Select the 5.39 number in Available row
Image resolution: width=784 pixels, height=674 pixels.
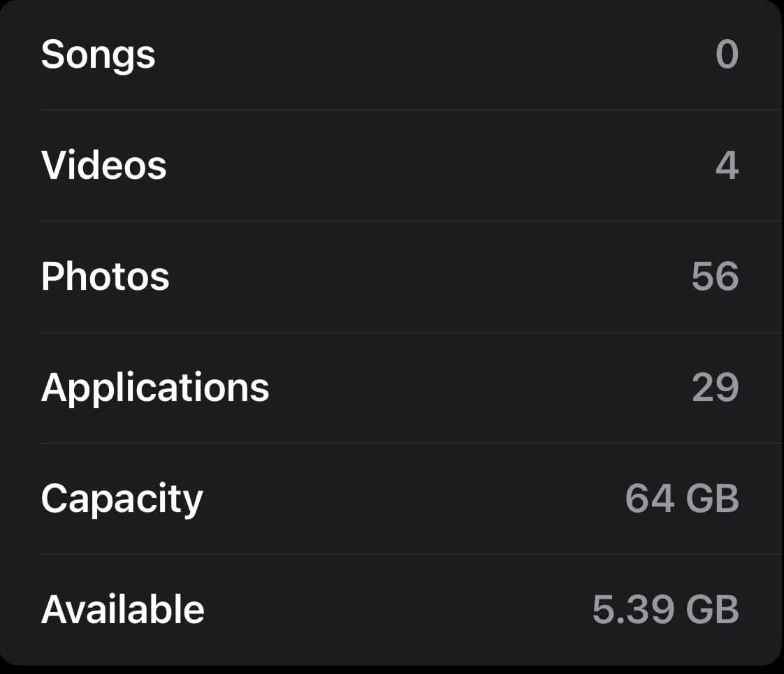coord(633,610)
